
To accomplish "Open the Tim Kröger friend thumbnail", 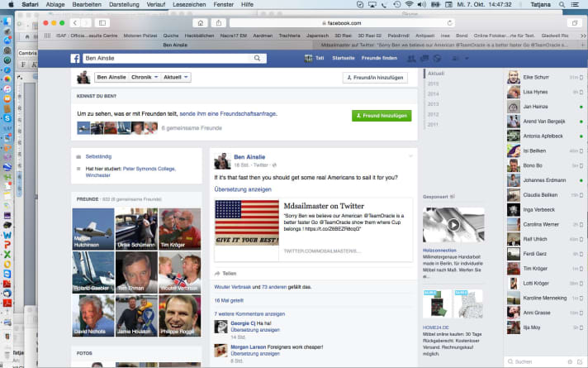I will point(180,229).
